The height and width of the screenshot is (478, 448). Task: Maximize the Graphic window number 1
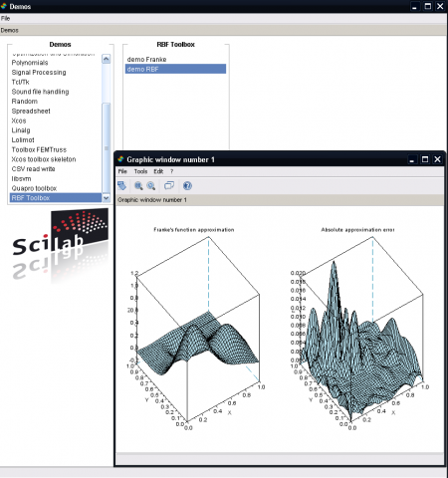click(x=425, y=159)
